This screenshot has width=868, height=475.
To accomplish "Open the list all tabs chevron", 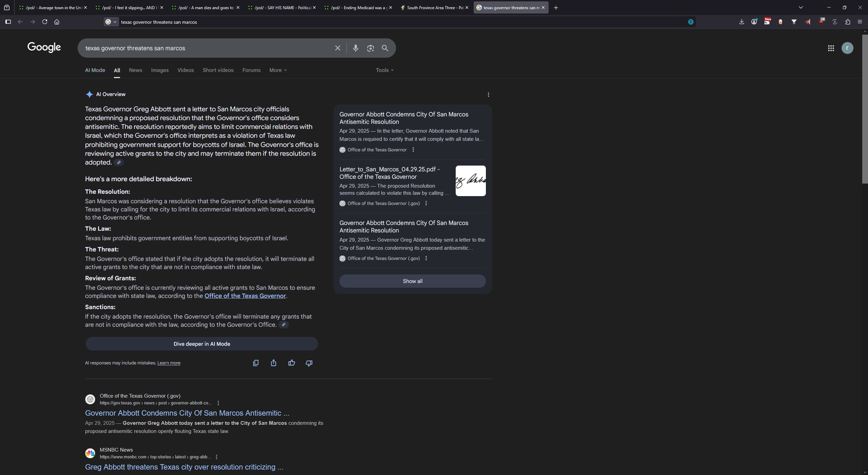I will point(801,7).
